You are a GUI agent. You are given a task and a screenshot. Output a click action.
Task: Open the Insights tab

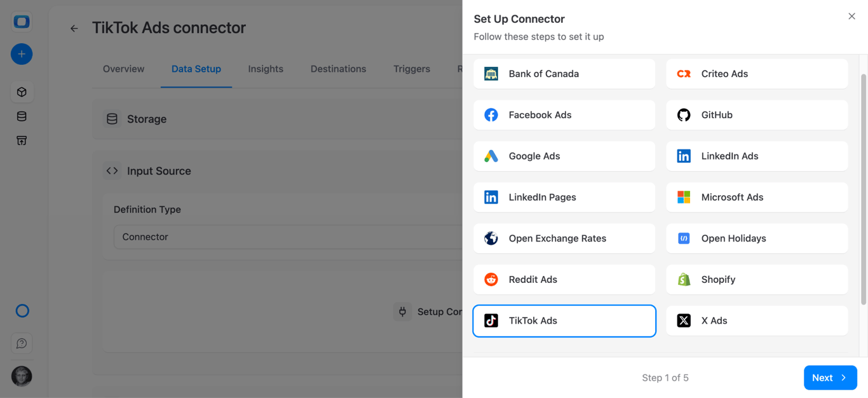[266, 69]
